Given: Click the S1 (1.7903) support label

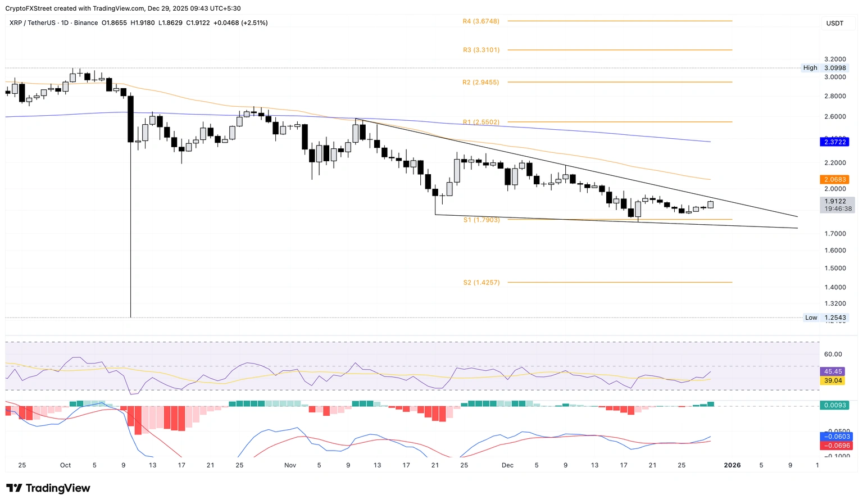Looking at the screenshot, I should tap(482, 220).
